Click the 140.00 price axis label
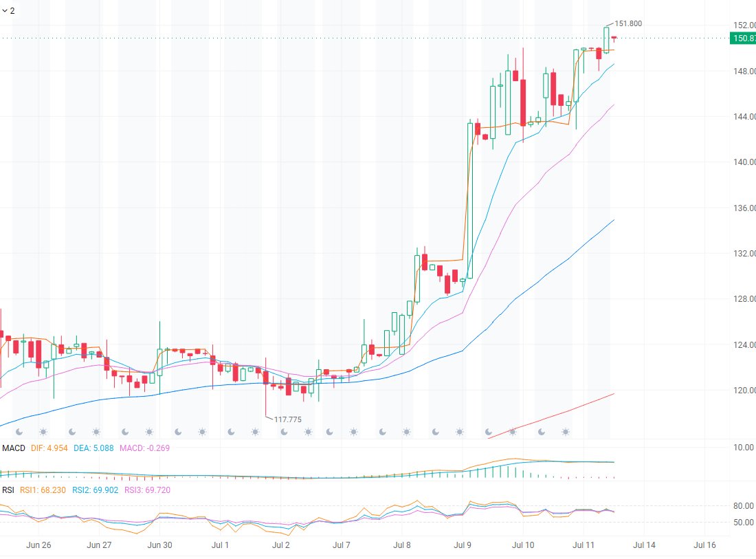756x559 pixels. point(744,162)
